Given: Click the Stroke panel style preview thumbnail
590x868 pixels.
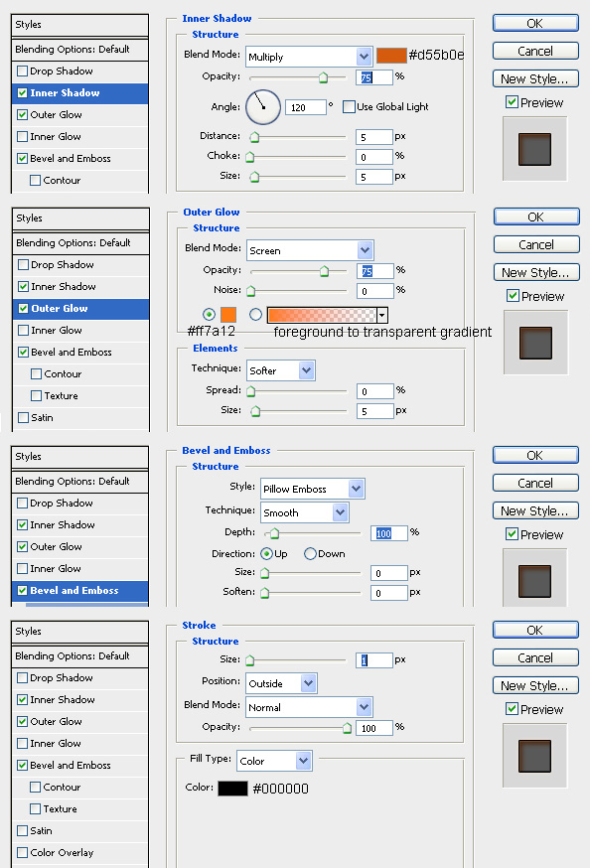Looking at the screenshot, I should tap(534, 756).
